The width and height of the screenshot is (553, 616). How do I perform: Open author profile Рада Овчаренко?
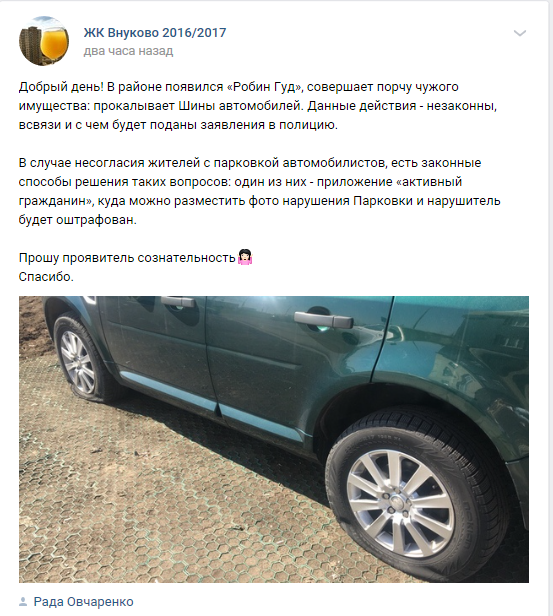tap(83, 601)
